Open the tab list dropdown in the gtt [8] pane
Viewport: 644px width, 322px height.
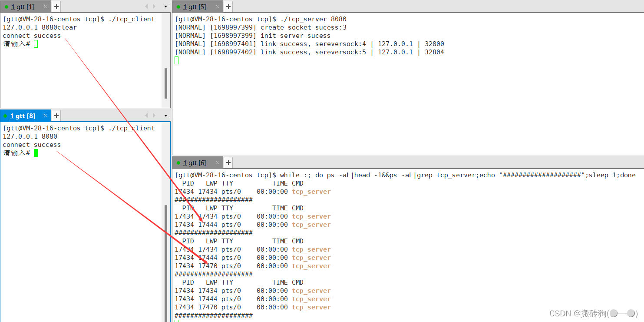(x=165, y=116)
